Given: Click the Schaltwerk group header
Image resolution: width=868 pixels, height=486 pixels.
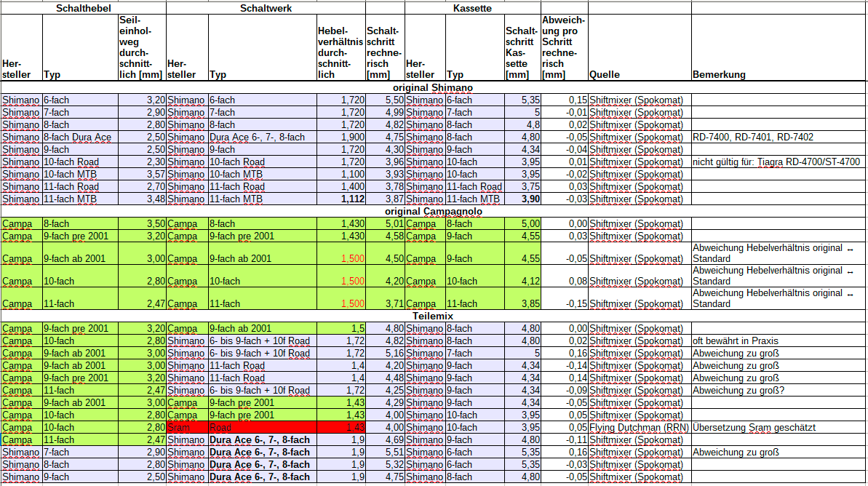Looking at the screenshot, I should 266,8.
